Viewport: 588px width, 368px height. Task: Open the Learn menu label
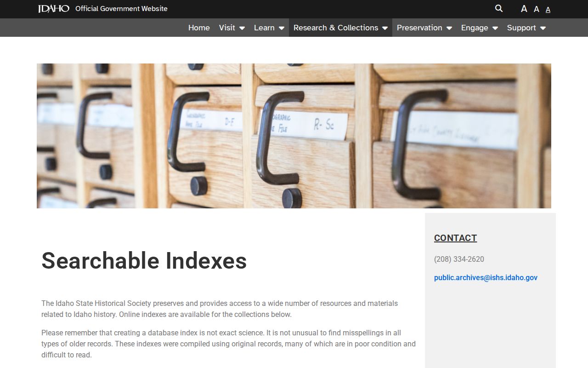coord(264,28)
